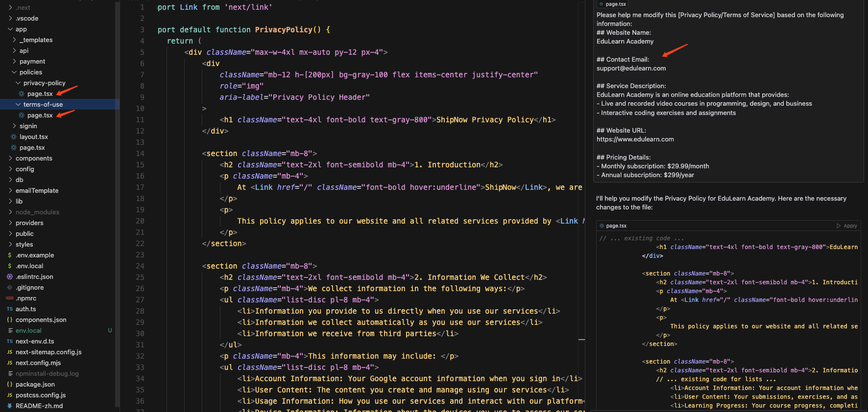Click '1. Introduction' heading in editor
The image size is (868, 412).
(447, 164)
